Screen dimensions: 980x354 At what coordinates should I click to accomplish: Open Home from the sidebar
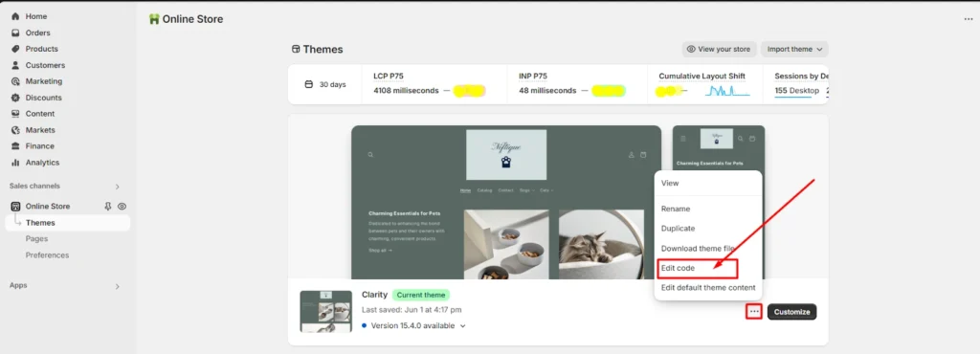click(35, 16)
